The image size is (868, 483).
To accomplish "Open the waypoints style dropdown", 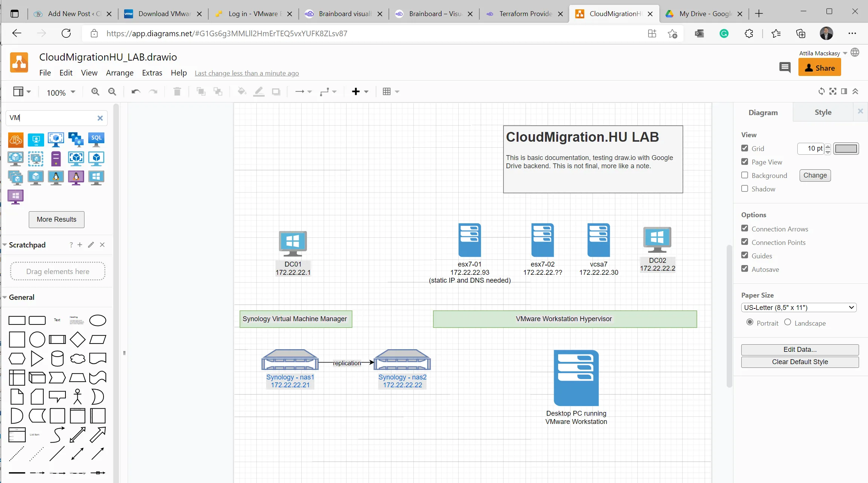I will (328, 92).
